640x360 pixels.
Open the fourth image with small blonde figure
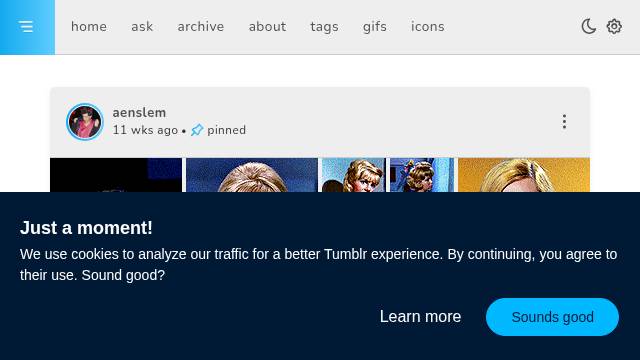click(x=422, y=175)
